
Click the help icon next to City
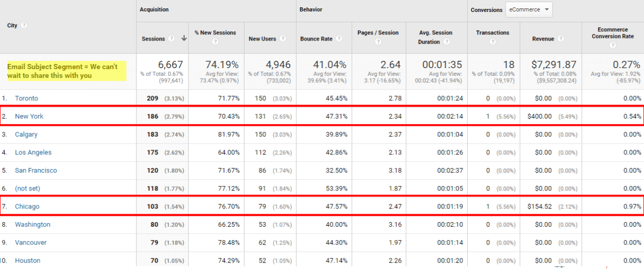coord(24,25)
